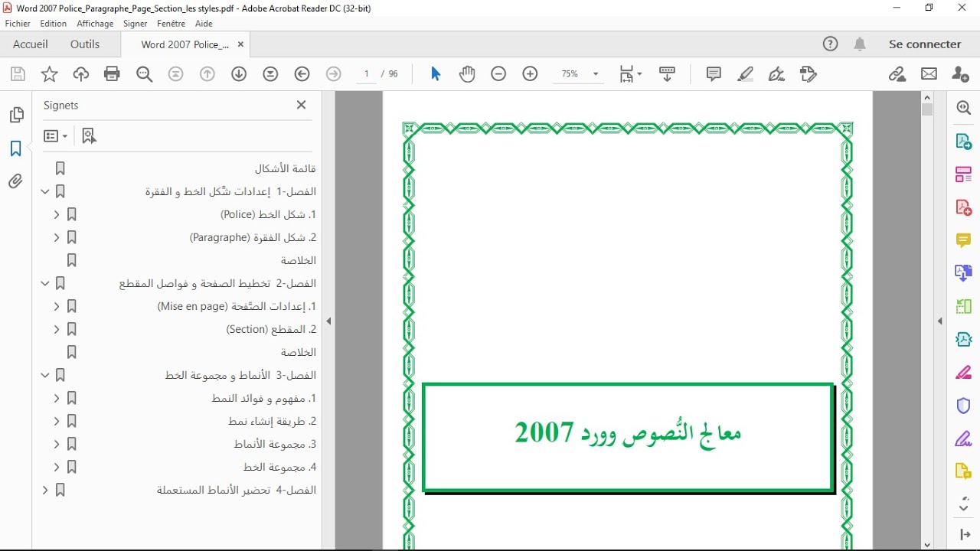Open the Affichage menu
The width and height of the screenshot is (980, 551).
tap(95, 24)
